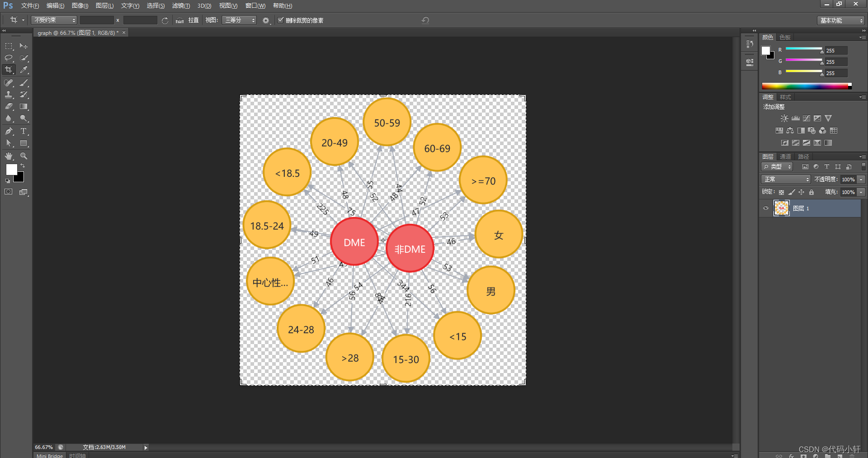Select the Quick Selection tool

(24, 58)
